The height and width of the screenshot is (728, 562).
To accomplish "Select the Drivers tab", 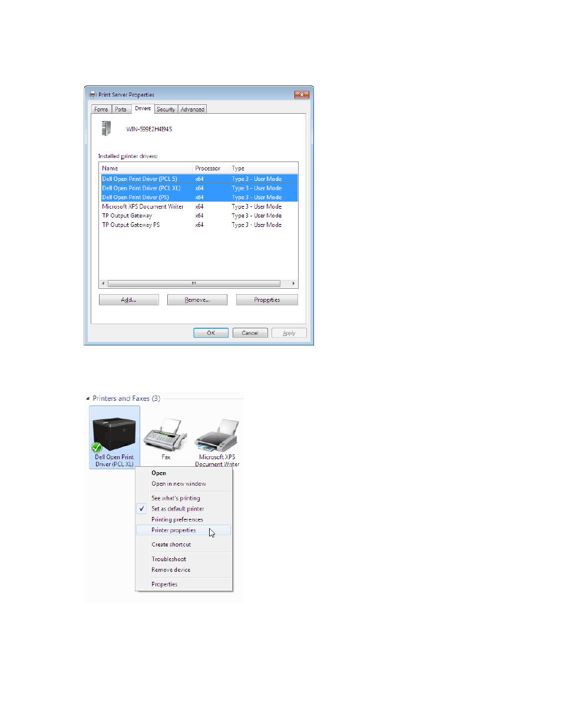I will (x=143, y=108).
